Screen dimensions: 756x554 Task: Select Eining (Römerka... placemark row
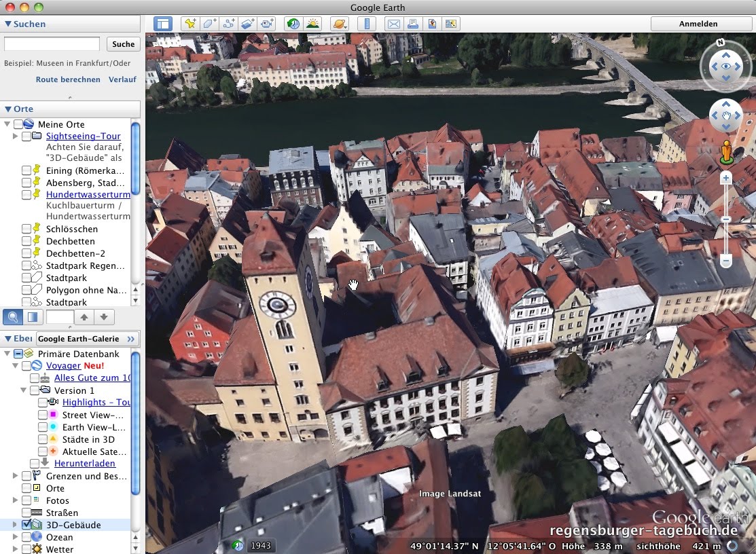[85, 170]
